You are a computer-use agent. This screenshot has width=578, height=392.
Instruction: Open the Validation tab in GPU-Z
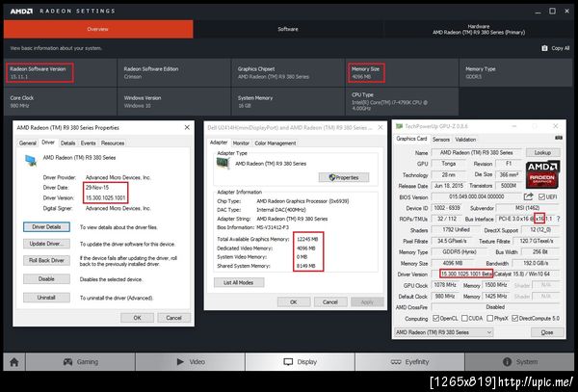pos(465,140)
